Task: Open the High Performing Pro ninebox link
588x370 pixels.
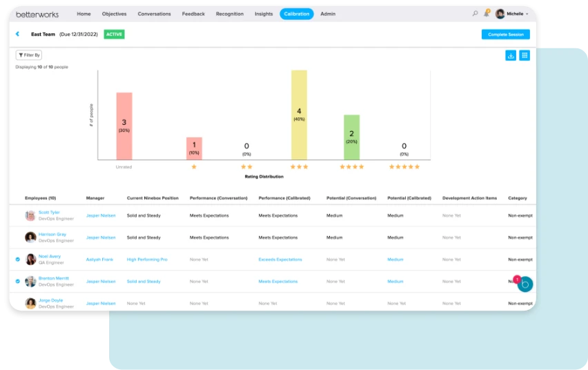Action: click(147, 260)
